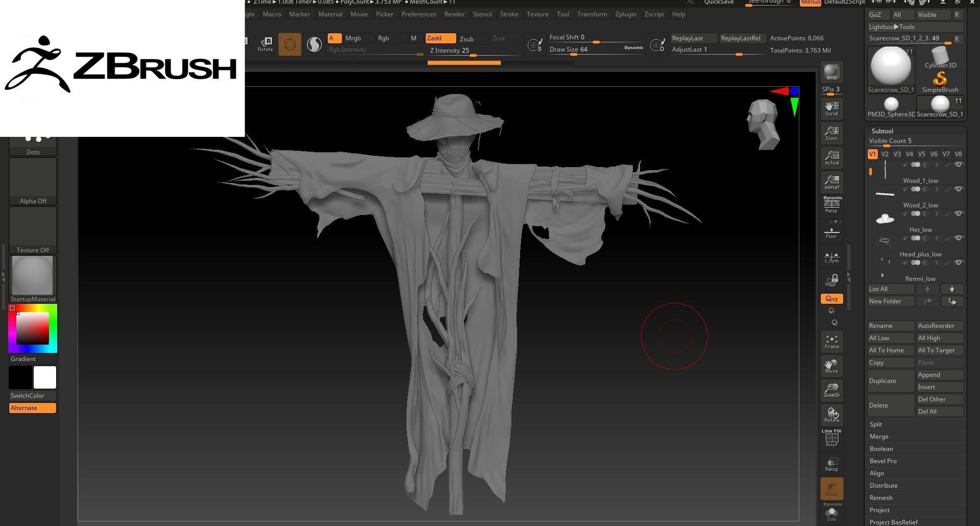Image resolution: width=980 pixels, height=526 pixels.
Task: Toggle Ghost transparency mode
Action: click(x=831, y=489)
